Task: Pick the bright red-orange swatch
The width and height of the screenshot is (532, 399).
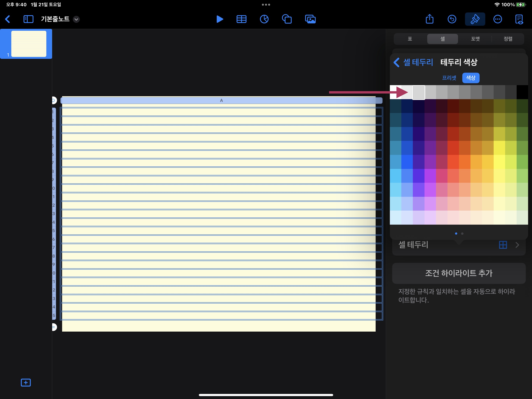Action: [453, 162]
